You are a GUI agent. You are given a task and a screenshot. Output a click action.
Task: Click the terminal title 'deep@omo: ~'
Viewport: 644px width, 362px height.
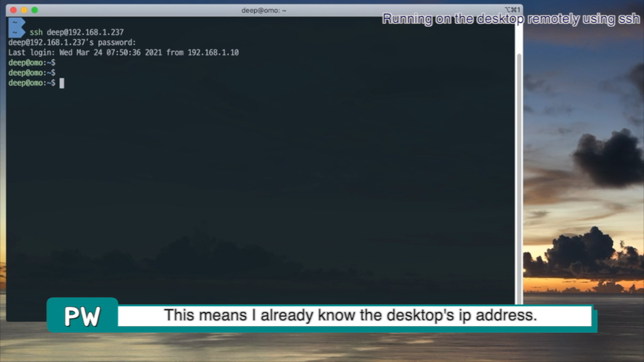[264, 10]
